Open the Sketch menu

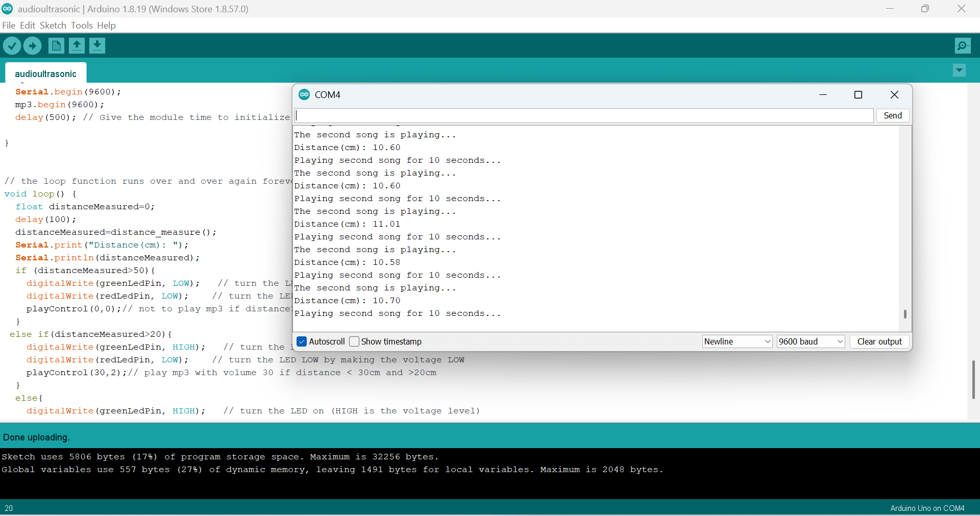click(53, 25)
